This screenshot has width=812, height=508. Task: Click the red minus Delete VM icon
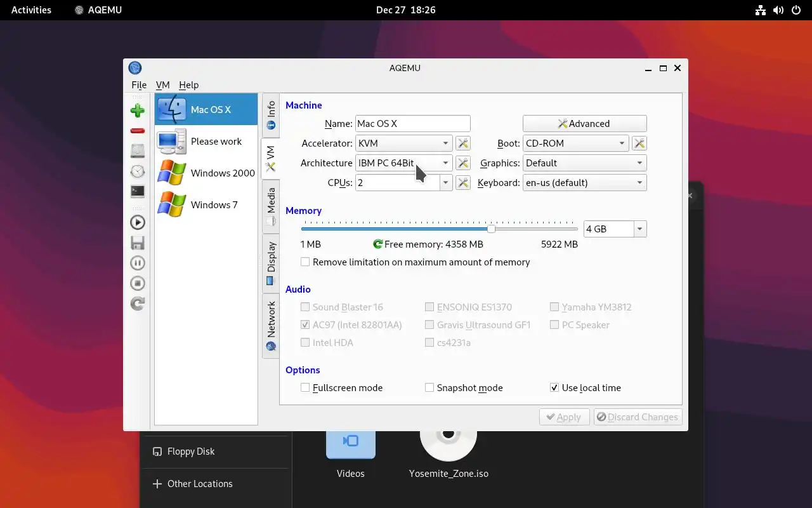point(138,131)
